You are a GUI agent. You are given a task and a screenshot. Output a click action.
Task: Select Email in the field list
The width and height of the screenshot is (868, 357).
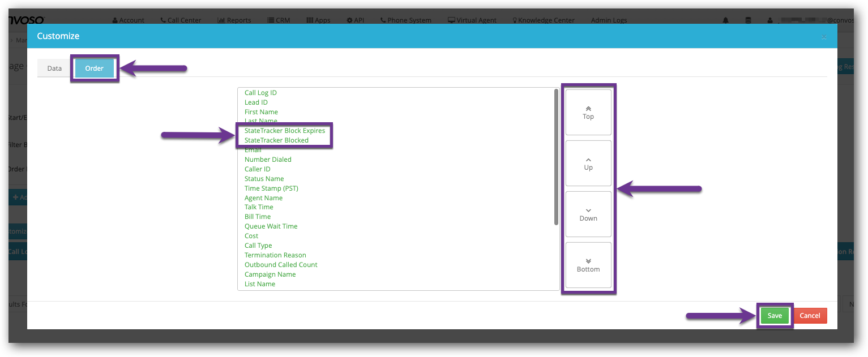coord(253,150)
